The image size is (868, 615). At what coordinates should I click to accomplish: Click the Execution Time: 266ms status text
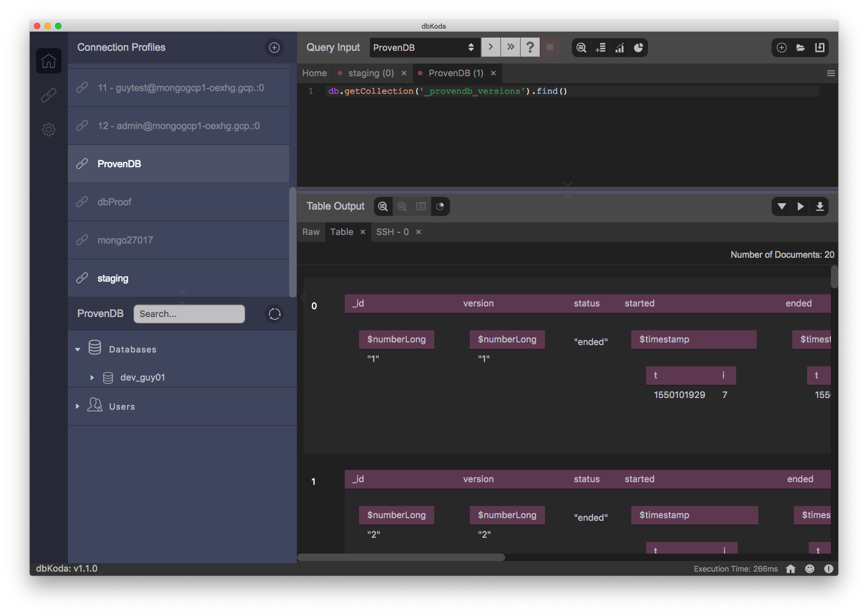click(736, 569)
